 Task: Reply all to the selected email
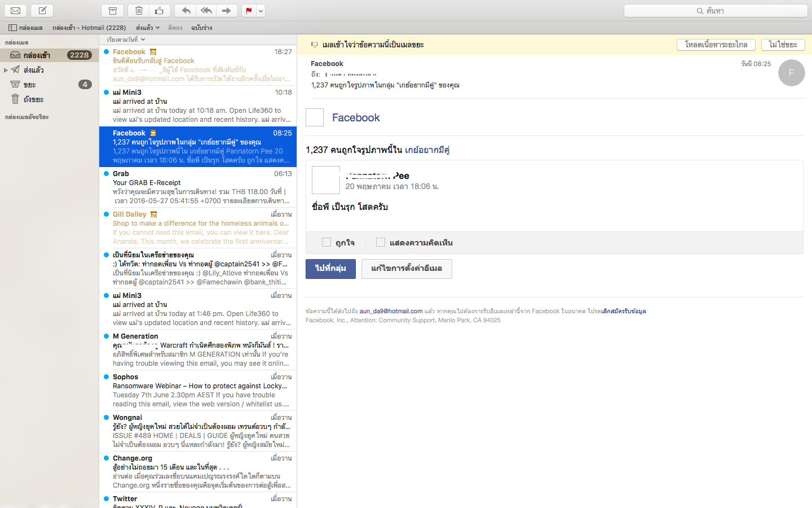click(x=206, y=10)
